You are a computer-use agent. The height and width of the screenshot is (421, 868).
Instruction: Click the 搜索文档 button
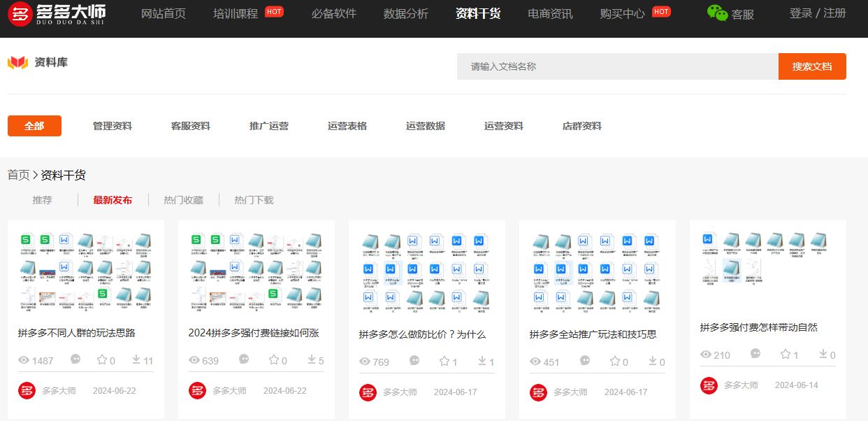pyautogui.click(x=812, y=66)
